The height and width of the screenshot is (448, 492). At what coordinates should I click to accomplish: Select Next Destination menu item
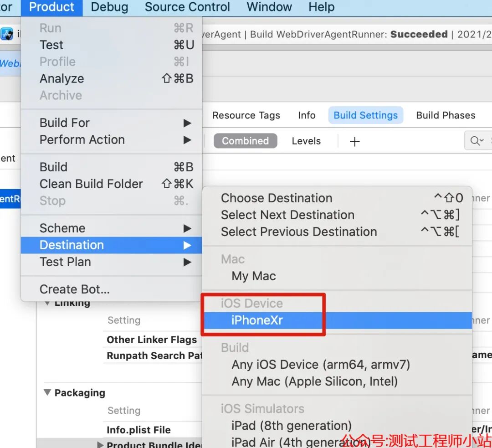(337, 215)
